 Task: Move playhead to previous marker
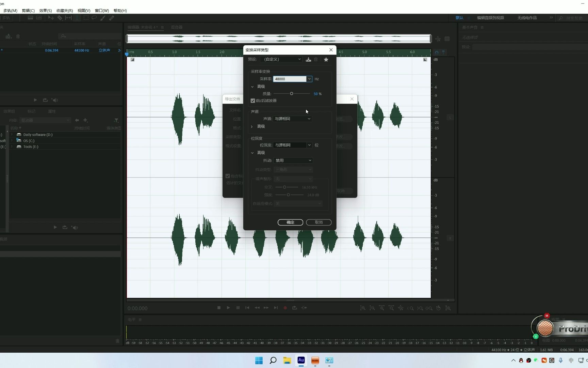pos(247,308)
